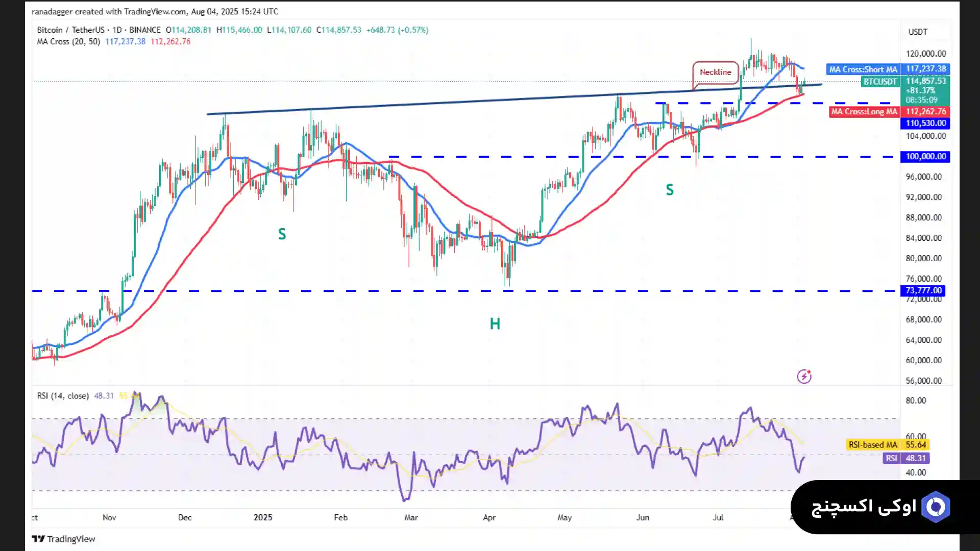Click the 2025 label on time axis
Screen dimensions: 980x551
click(263, 517)
